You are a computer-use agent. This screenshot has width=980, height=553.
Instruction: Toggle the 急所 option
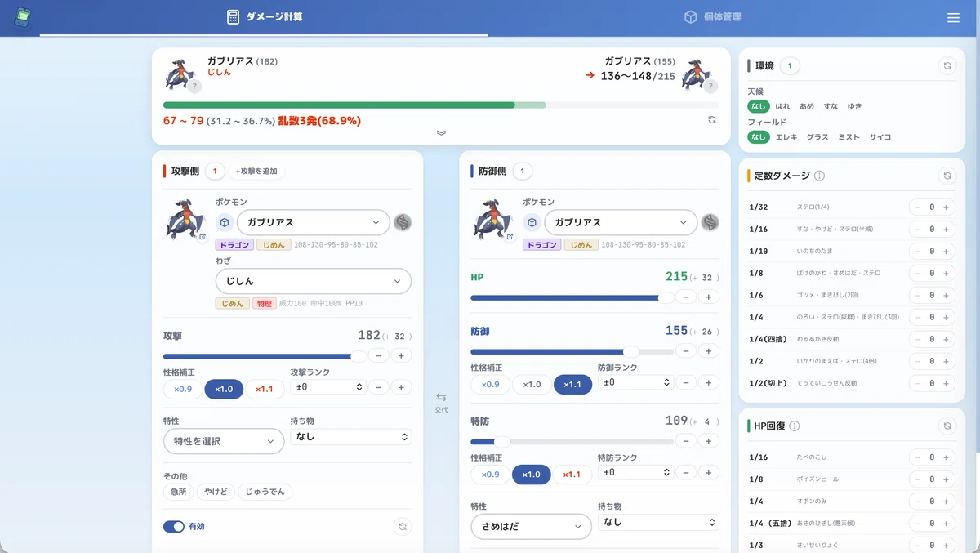(x=179, y=492)
